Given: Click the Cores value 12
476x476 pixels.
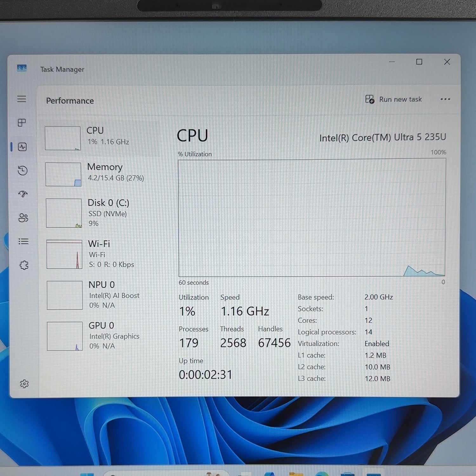Looking at the screenshot, I should pyautogui.click(x=368, y=320).
